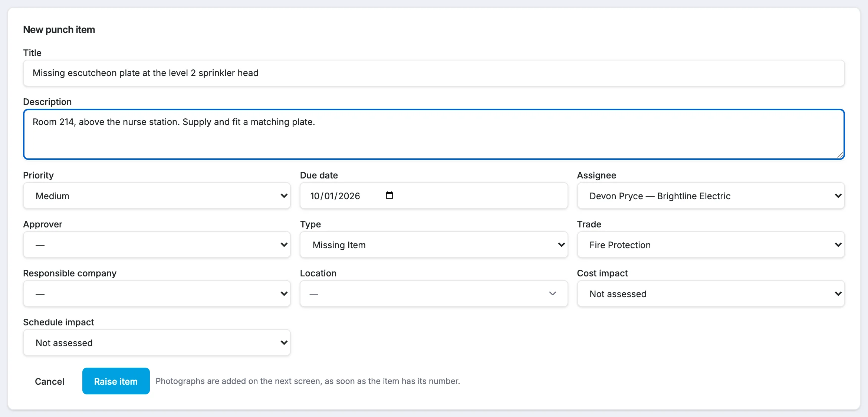Select the Medium priority dropdown

click(x=157, y=196)
